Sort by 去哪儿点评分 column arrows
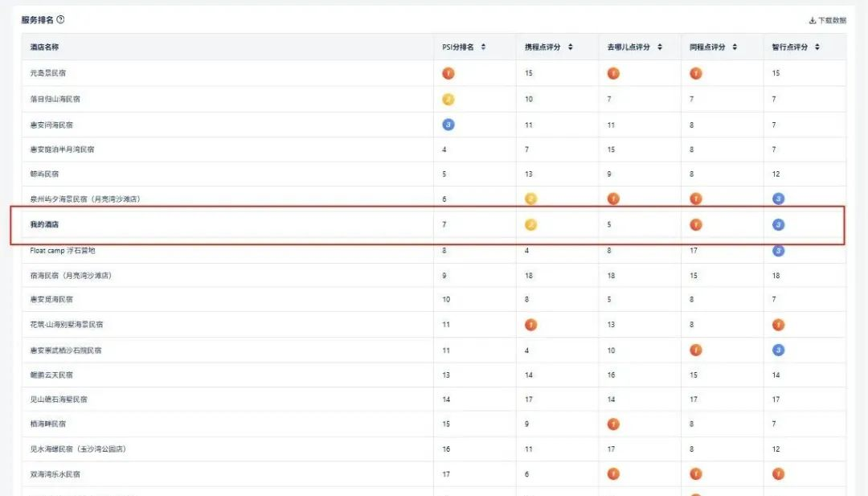The image size is (868, 496). 660,47
